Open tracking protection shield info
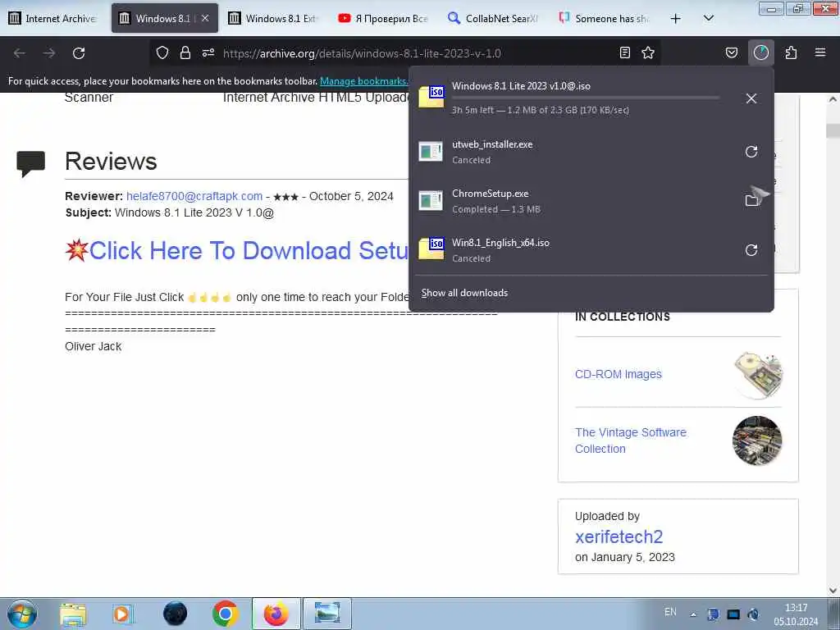The width and height of the screenshot is (840, 630). coord(162,52)
